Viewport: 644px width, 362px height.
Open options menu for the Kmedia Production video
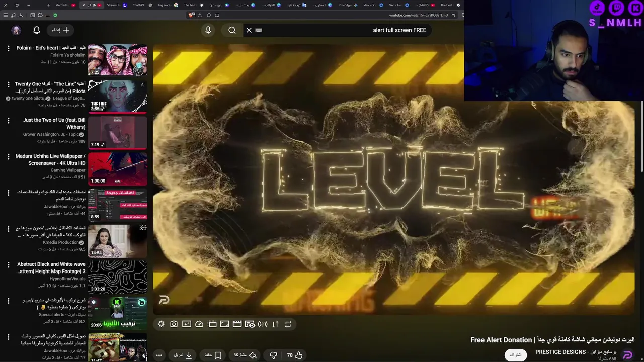[x=8, y=229]
